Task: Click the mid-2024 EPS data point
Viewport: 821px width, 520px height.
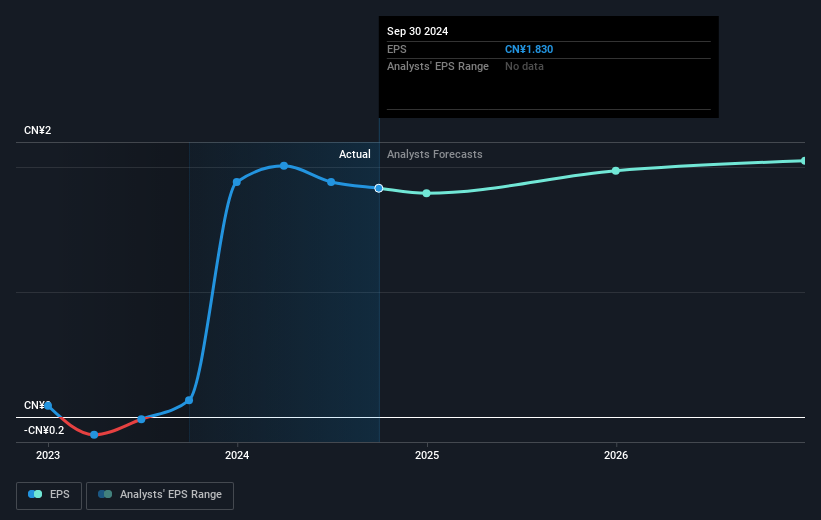Action: click(331, 182)
